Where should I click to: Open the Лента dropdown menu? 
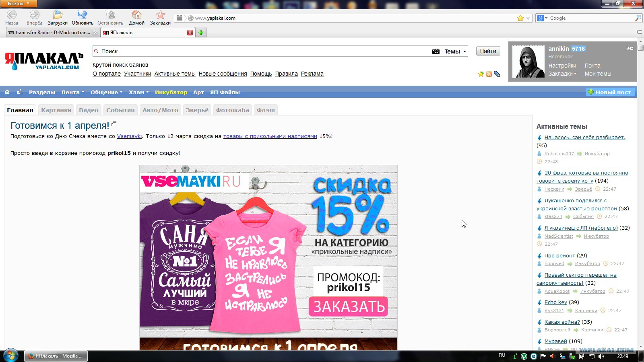click(72, 92)
